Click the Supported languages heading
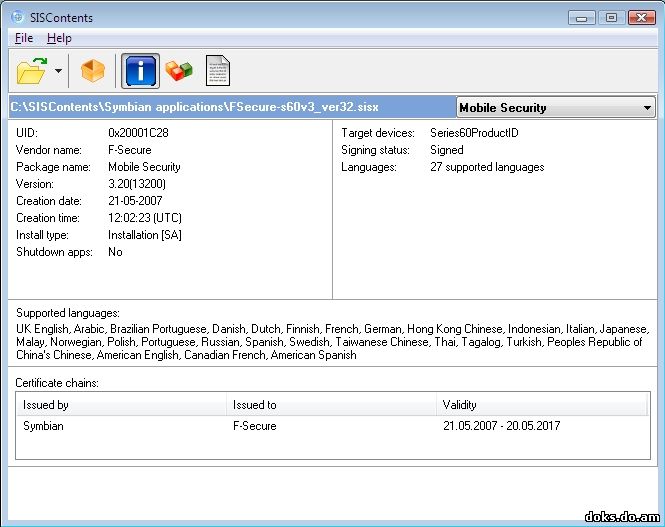The height and width of the screenshot is (527, 665). coord(68,313)
